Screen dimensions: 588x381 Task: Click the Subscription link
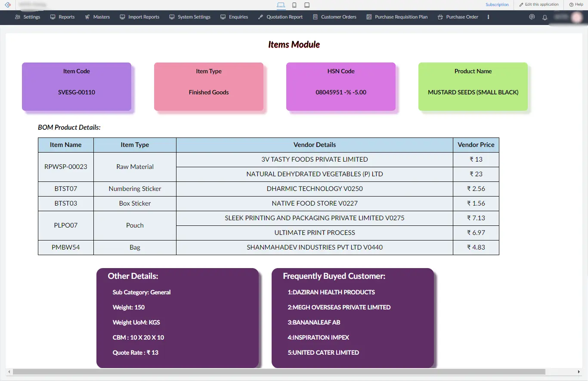pyautogui.click(x=497, y=4)
